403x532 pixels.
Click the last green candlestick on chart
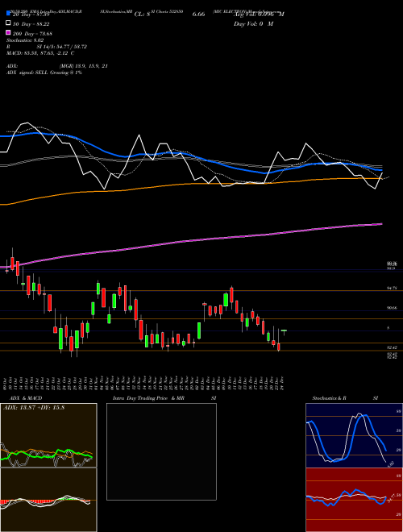[x=284, y=331]
